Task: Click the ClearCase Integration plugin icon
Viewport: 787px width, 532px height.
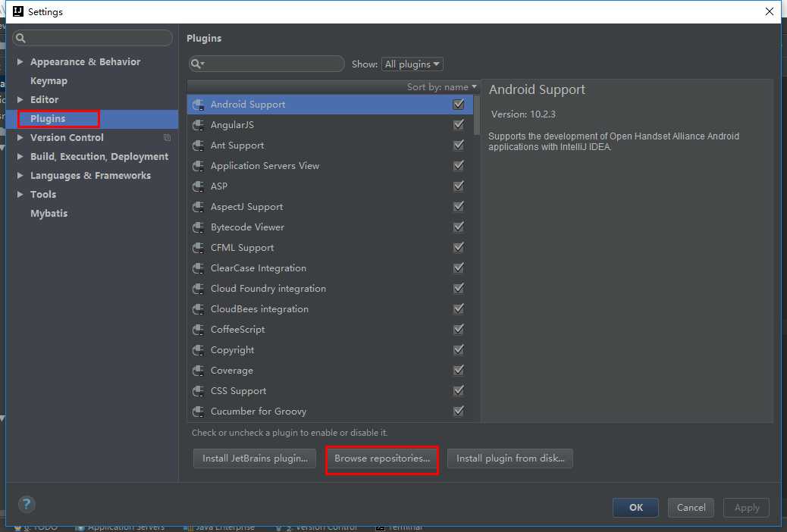Action: pyautogui.click(x=198, y=268)
